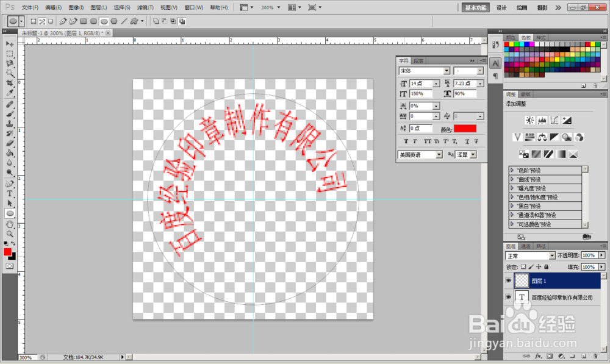This screenshot has width=610, height=364.
Task: Open the font family 宋体 dropdown
Action: point(447,71)
